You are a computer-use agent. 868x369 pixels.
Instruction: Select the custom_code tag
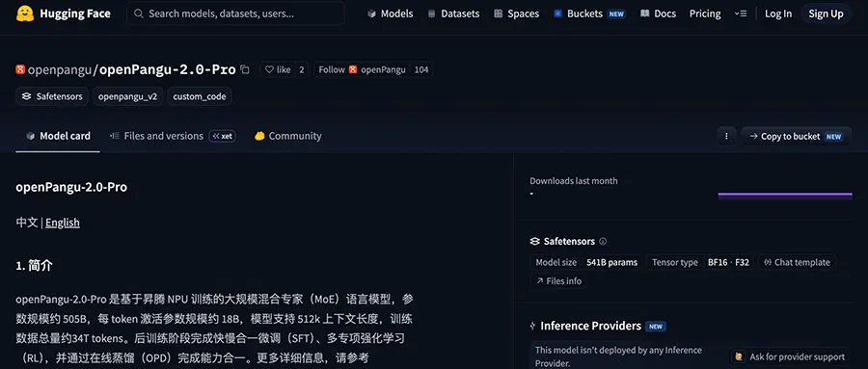[x=200, y=96]
